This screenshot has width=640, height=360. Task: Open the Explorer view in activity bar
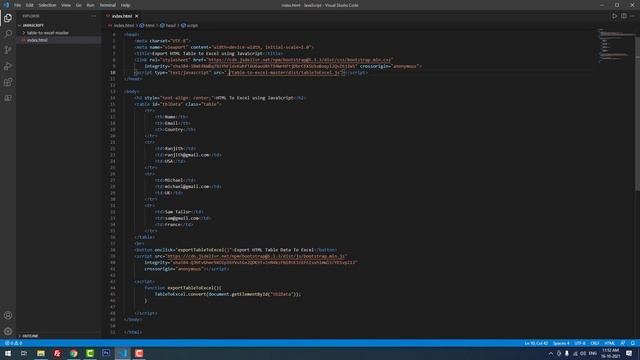coord(8,18)
